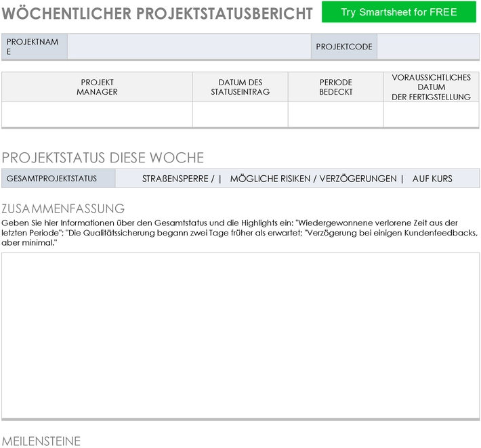Click the ZUSAMMENFASSUNG heading
The height and width of the screenshot is (448, 481).
63,208
